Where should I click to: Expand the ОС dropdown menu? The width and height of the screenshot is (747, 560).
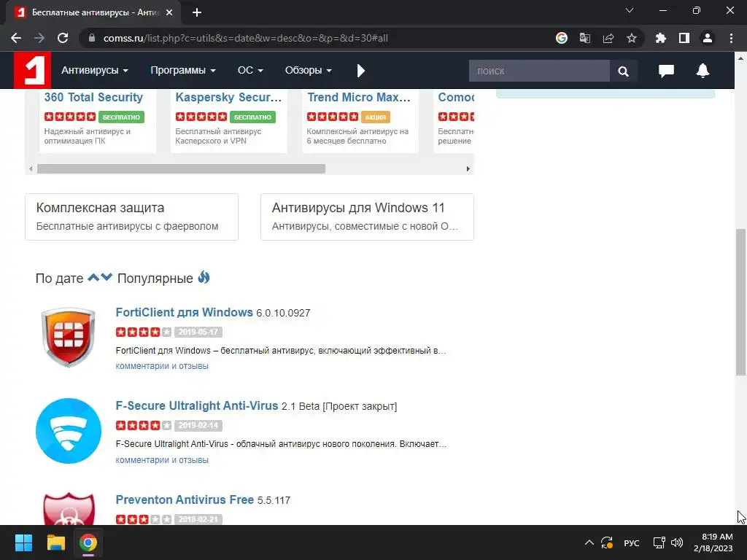250,71
